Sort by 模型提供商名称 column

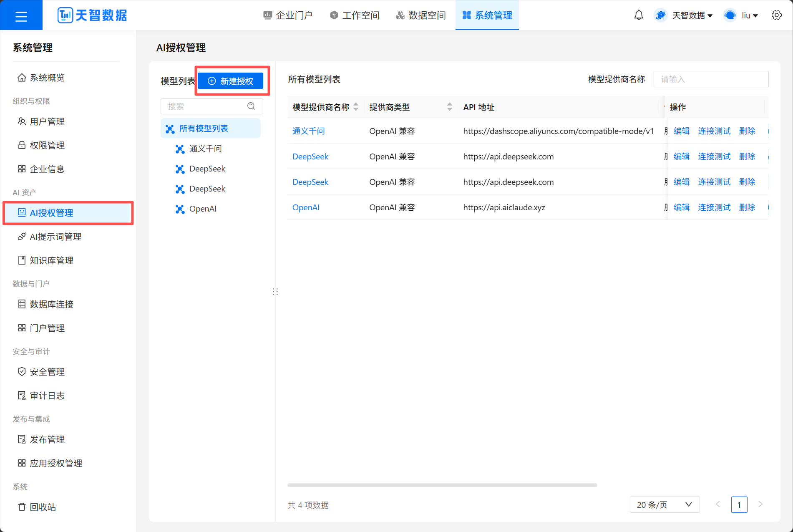click(x=356, y=107)
